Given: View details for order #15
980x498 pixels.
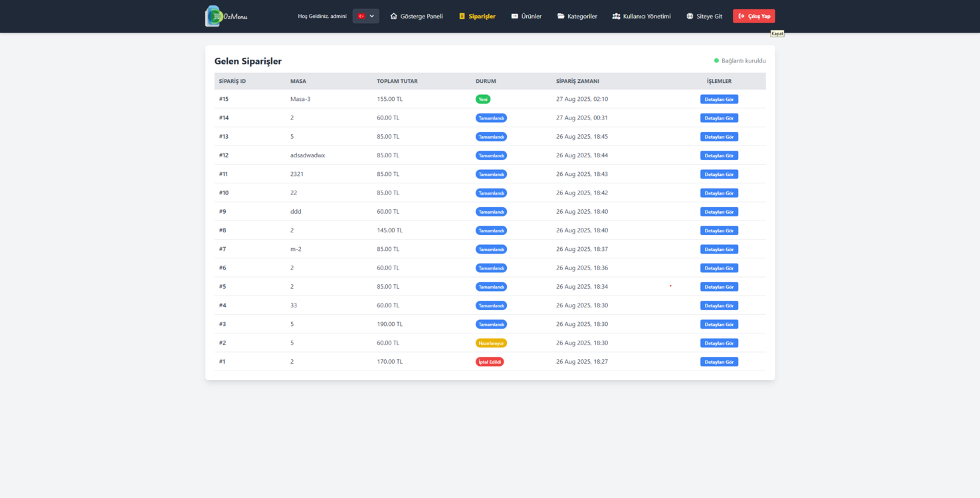Looking at the screenshot, I should coord(719,99).
